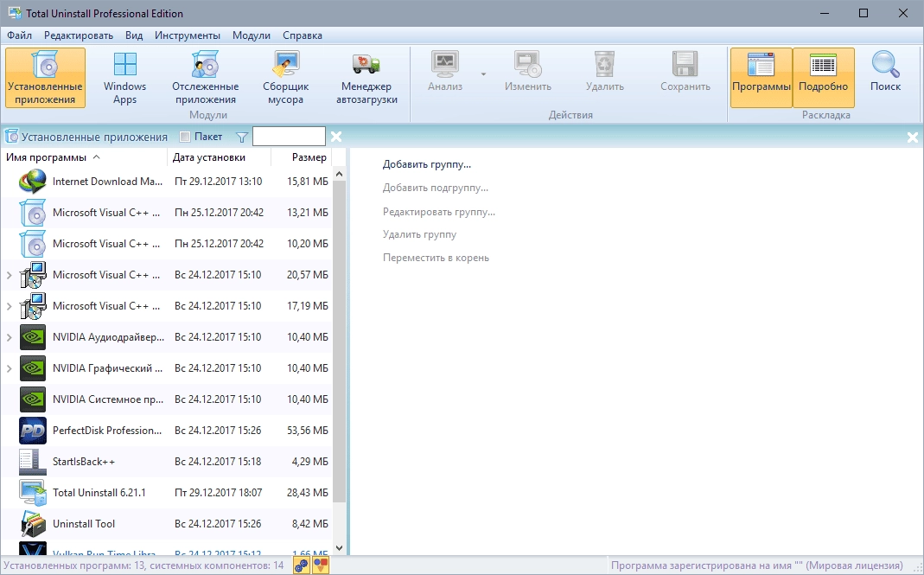924x575 pixels.
Task: Toggle the Программы layout view
Action: point(761,78)
